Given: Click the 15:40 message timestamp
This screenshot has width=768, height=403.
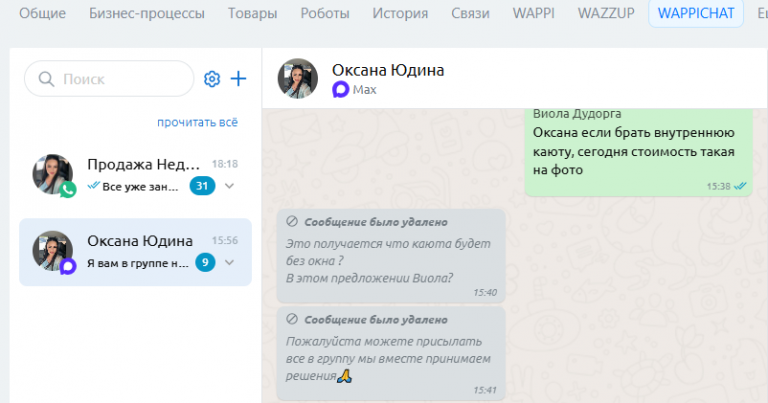Looking at the screenshot, I should (485, 292).
